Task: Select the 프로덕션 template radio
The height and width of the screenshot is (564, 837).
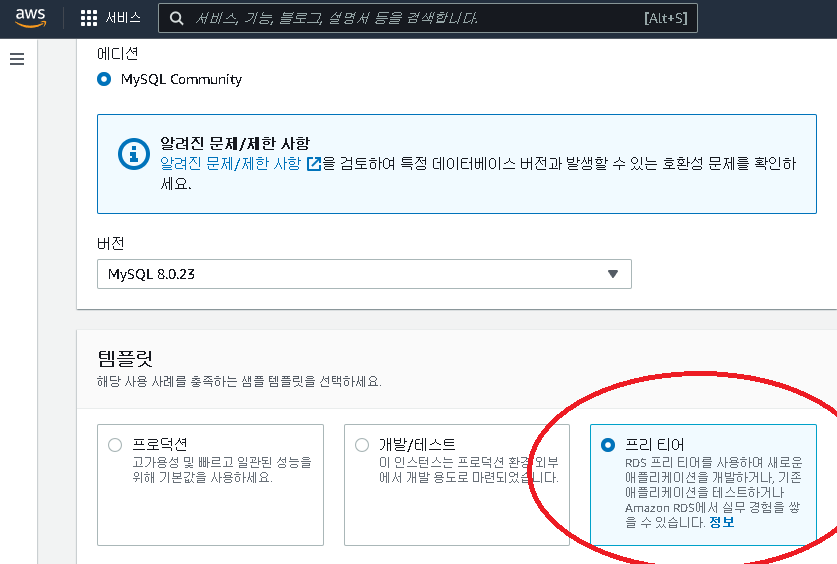Action: 115,445
